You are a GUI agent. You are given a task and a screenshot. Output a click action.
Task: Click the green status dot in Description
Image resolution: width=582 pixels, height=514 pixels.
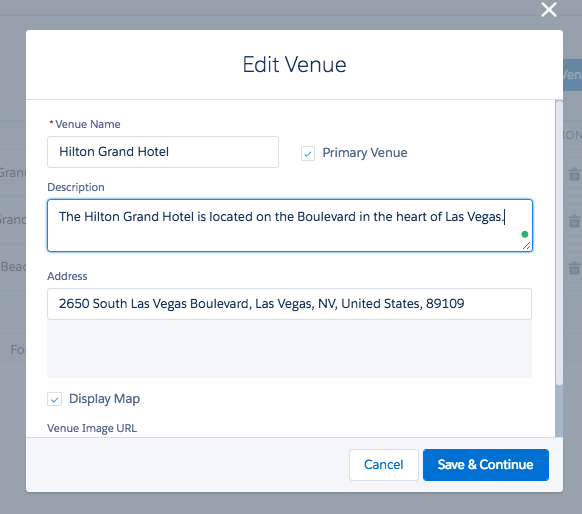pyautogui.click(x=524, y=234)
